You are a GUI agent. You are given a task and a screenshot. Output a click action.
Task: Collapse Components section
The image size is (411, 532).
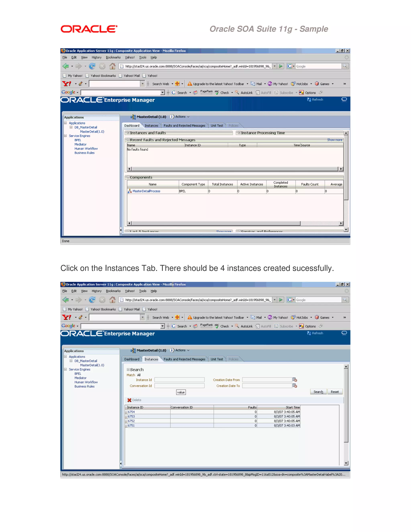(x=128, y=177)
